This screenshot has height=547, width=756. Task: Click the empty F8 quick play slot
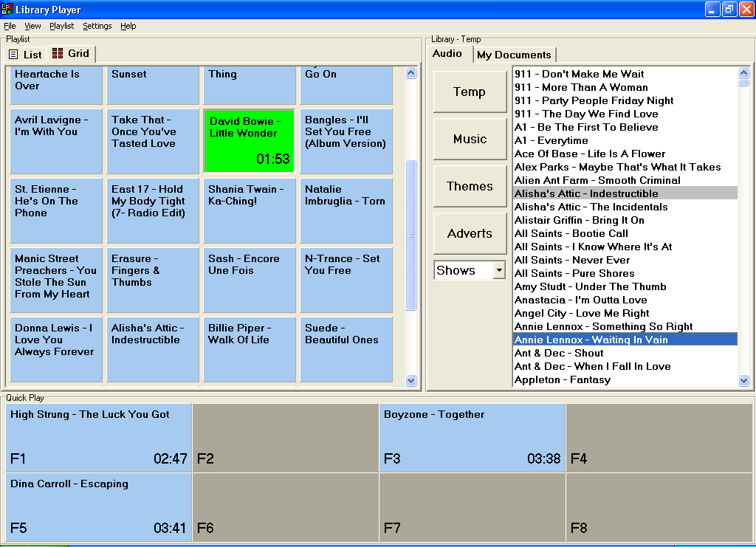click(659, 507)
